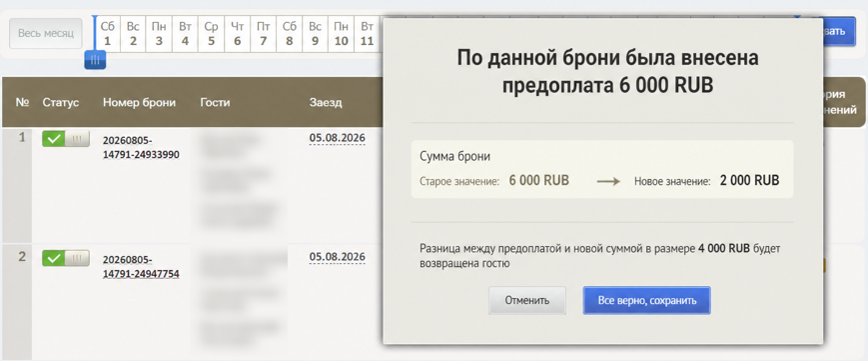Click the 'Заезд' column header

pos(326,103)
